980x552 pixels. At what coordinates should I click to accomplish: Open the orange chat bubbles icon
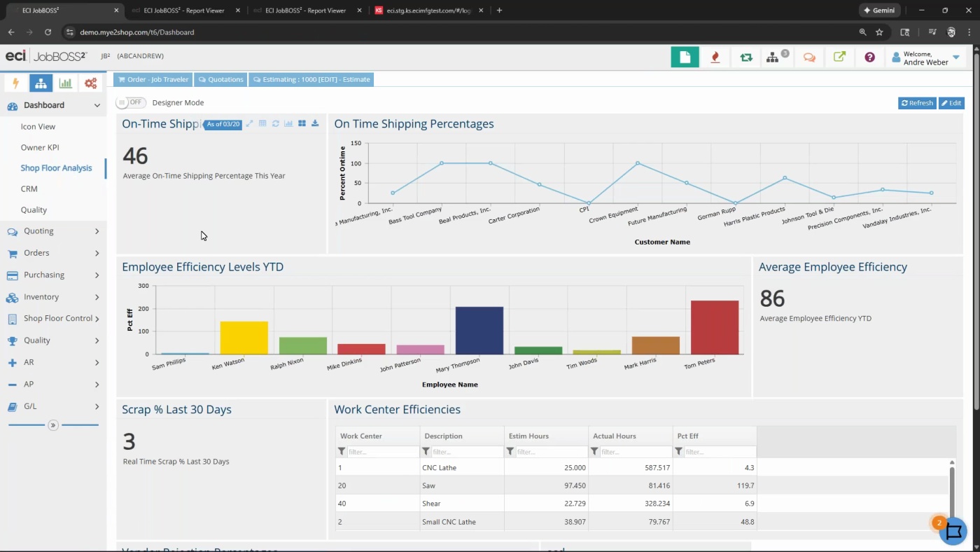pyautogui.click(x=809, y=57)
